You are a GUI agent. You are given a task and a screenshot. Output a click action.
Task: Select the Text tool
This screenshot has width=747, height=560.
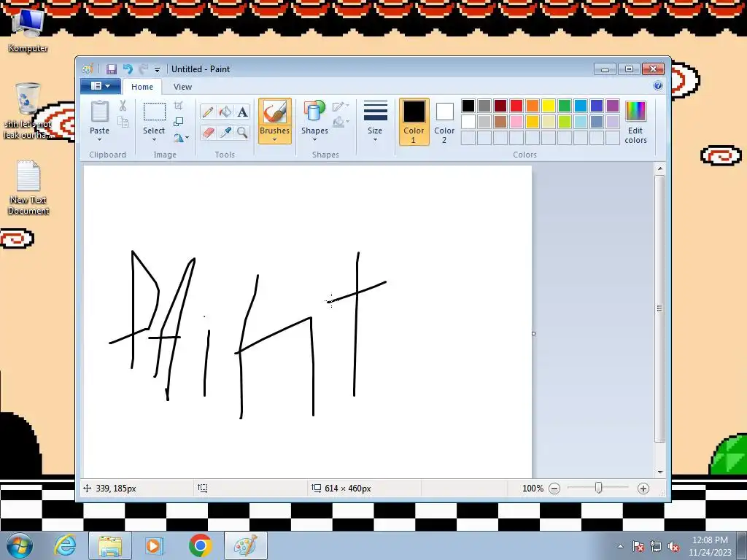tap(242, 112)
